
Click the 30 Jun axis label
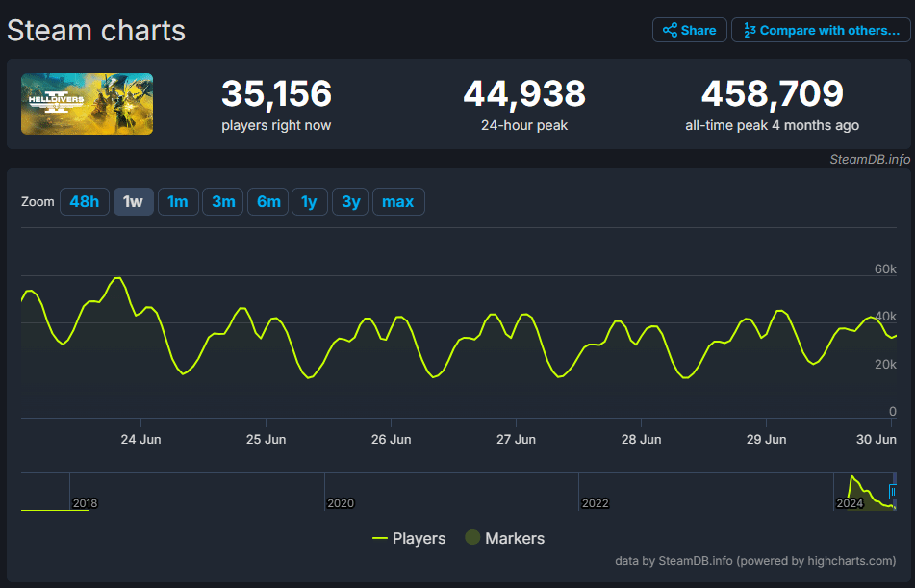coord(876,439)
